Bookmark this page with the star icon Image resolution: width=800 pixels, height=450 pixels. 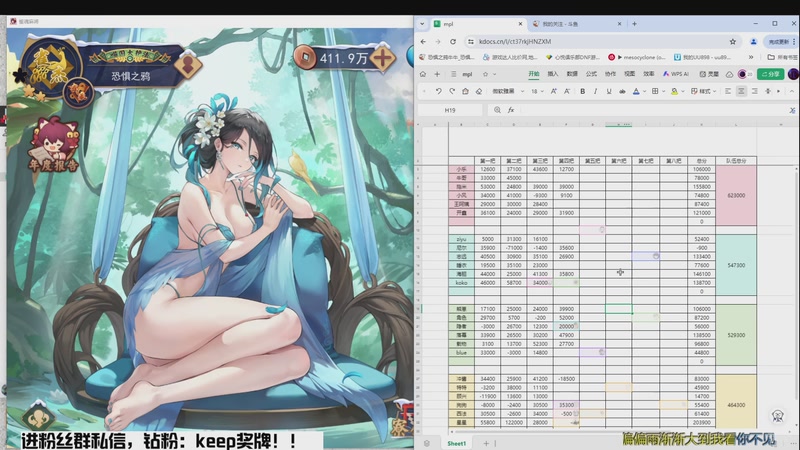[733, 41]
